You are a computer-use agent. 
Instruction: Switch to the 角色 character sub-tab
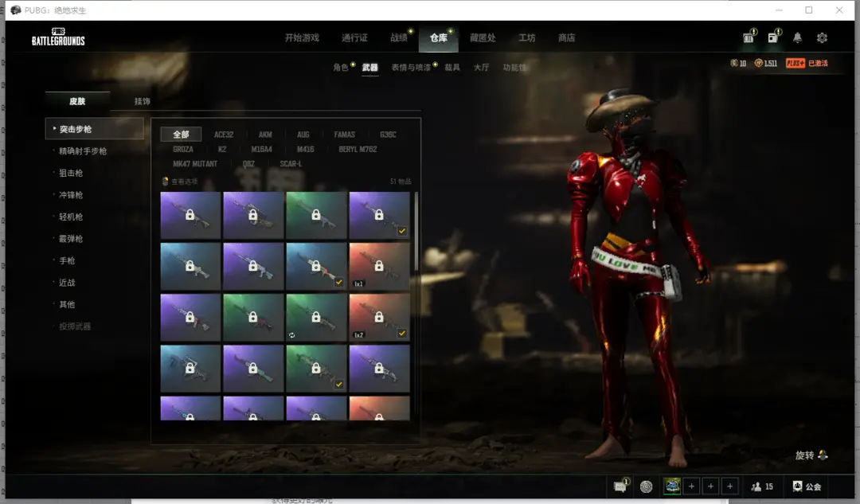[340, 67]
